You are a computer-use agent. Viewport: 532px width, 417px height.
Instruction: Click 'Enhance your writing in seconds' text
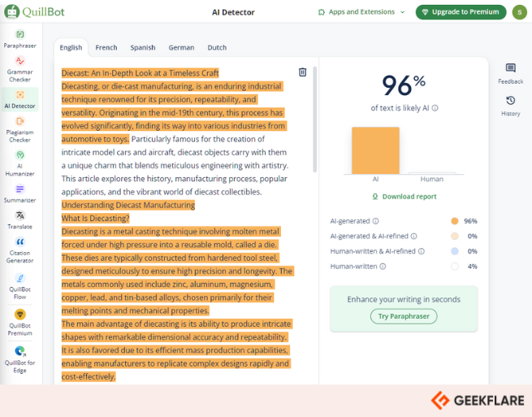pos(404,299)
